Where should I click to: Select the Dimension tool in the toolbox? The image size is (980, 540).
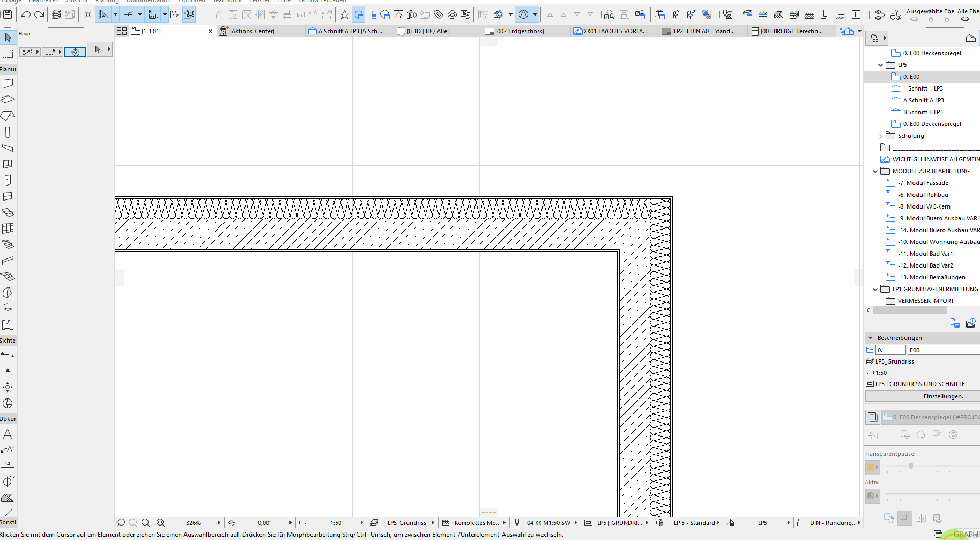coord(8,465)
